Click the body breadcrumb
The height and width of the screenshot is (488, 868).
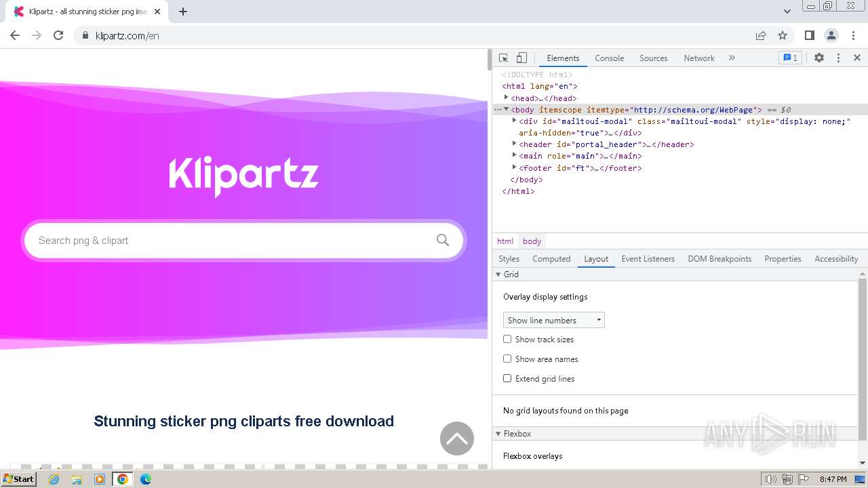pos(532,241)
